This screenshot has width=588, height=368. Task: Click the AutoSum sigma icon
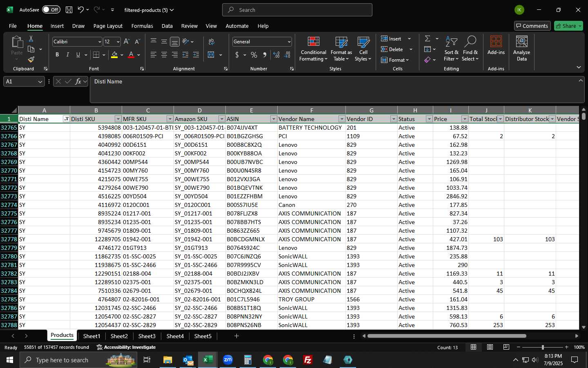click(428, 38)
